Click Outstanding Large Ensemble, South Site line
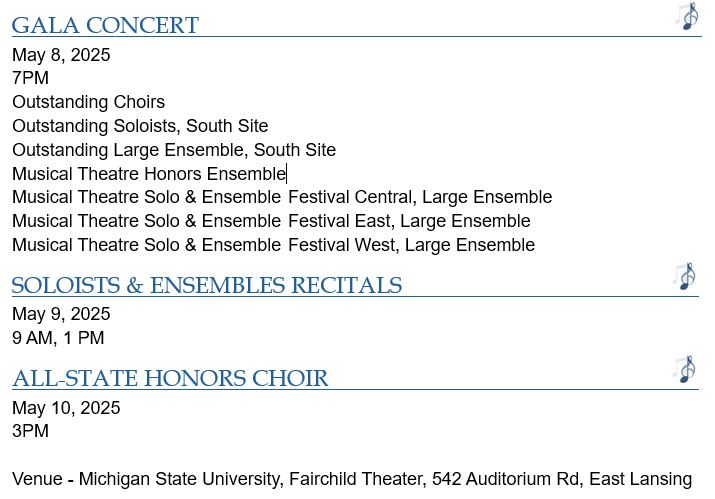This screenshot has height=499, width=715. click(x=174, y=150)
